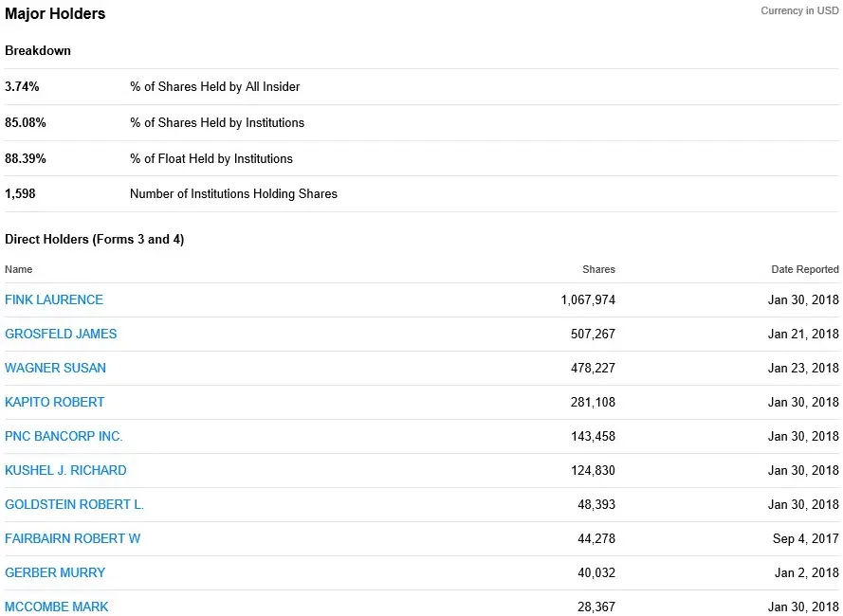843x616 pixels.
Task: Click PNC BANCORP INC. link
Action: pos(64,436)
